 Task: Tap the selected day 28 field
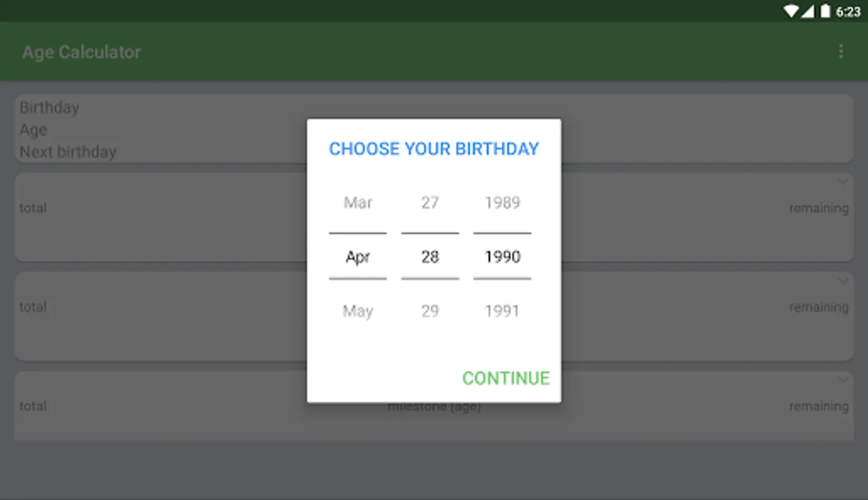coord(430,257)
